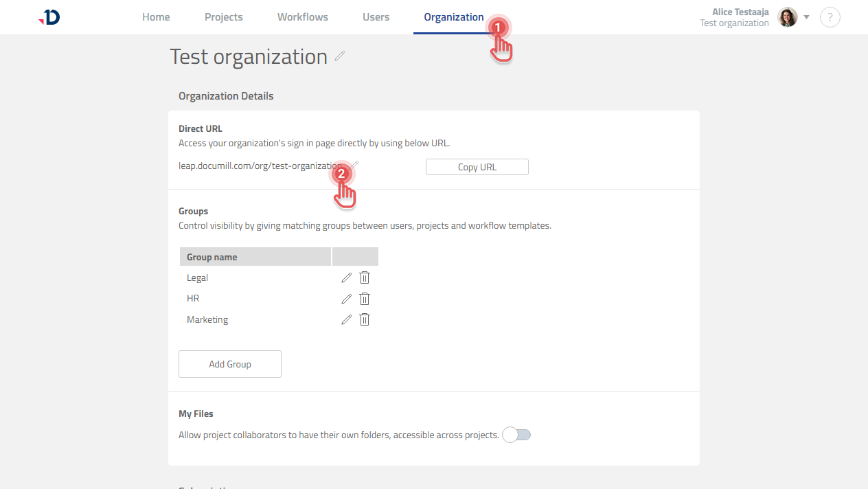Go to the Home tab
The image size is (868, 489).
tap(156, 17)
